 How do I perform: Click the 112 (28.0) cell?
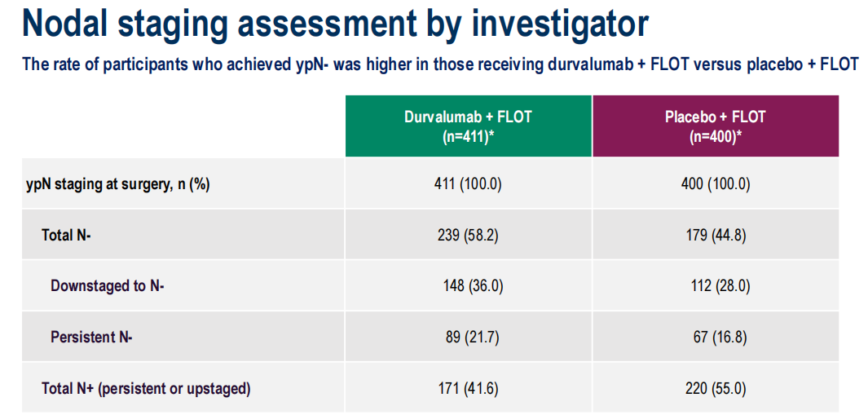pyautogui.click(x=715, y=286)
